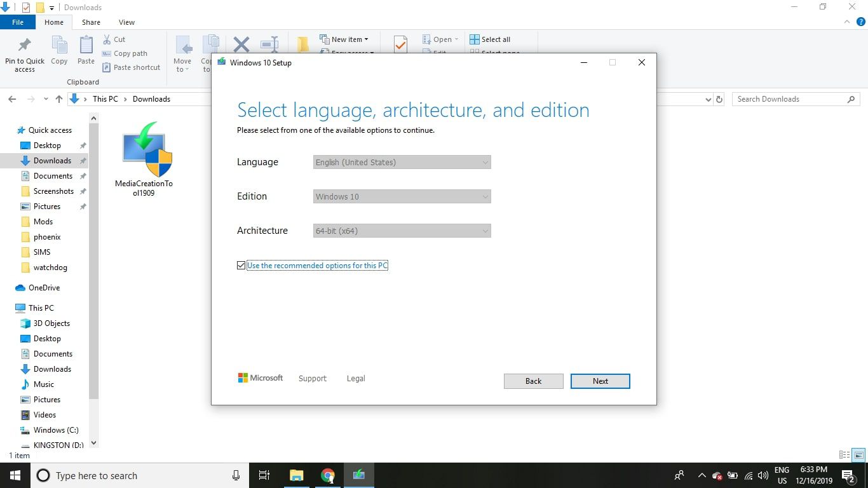Click the battery status tray icon

733,475
